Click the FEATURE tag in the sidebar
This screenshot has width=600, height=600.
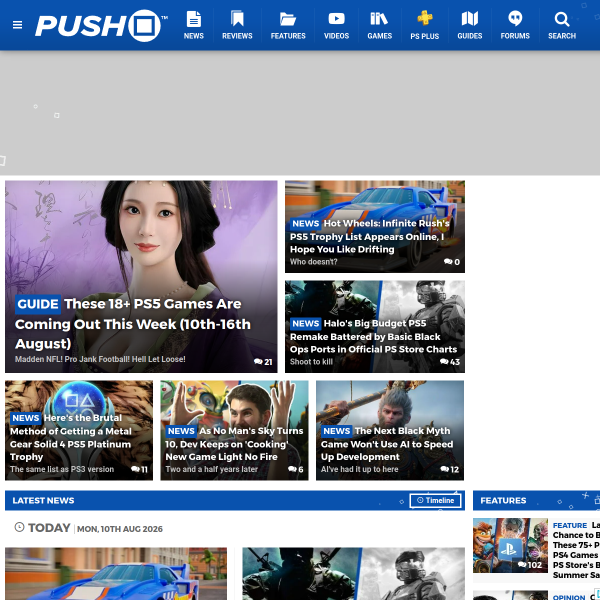[570, 525]
